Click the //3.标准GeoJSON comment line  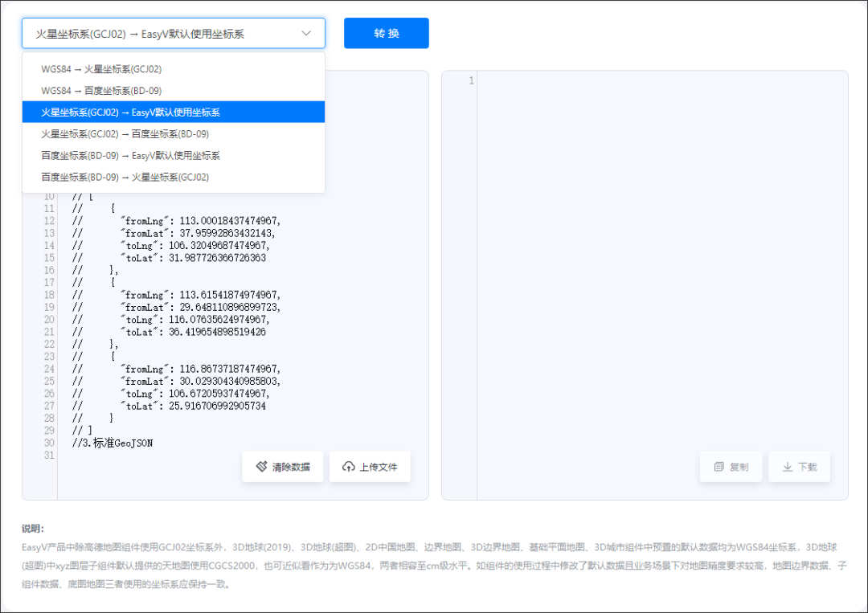[113, 443]
